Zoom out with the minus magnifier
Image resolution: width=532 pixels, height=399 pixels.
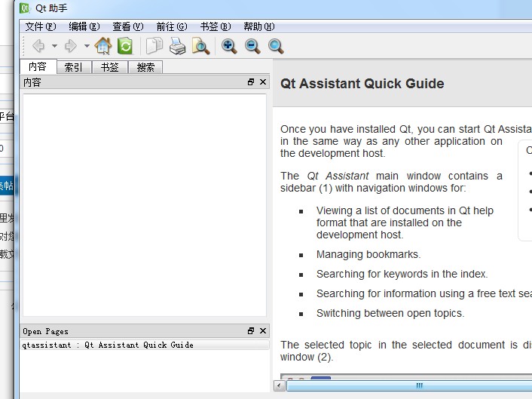(x=252, y=46)
